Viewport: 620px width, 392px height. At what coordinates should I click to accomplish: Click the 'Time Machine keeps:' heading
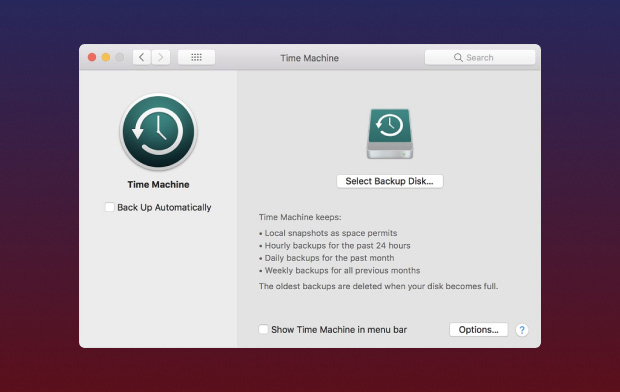coord(300,217)
